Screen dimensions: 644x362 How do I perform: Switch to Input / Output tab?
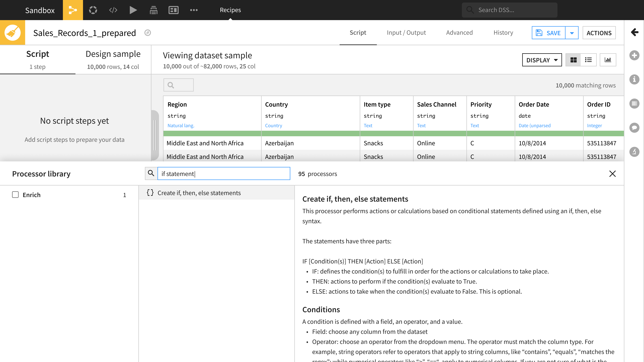click(x=406, y=32)
